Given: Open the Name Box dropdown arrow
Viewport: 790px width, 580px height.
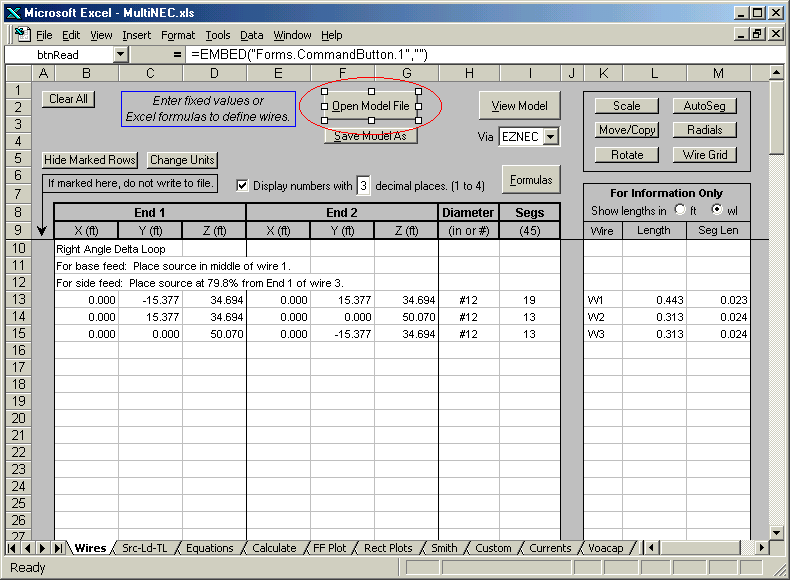Looking at the screenshot, I should [x=120, y=54].
